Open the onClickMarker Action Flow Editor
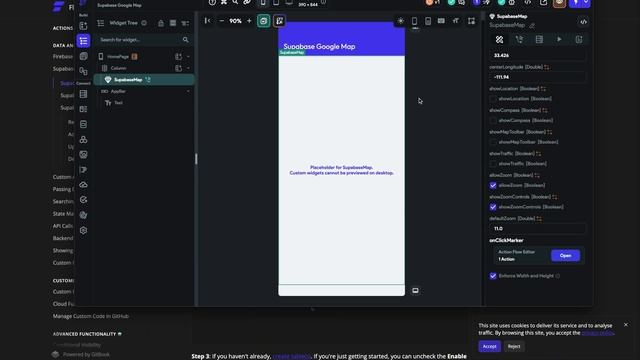 tap(565, 256)
